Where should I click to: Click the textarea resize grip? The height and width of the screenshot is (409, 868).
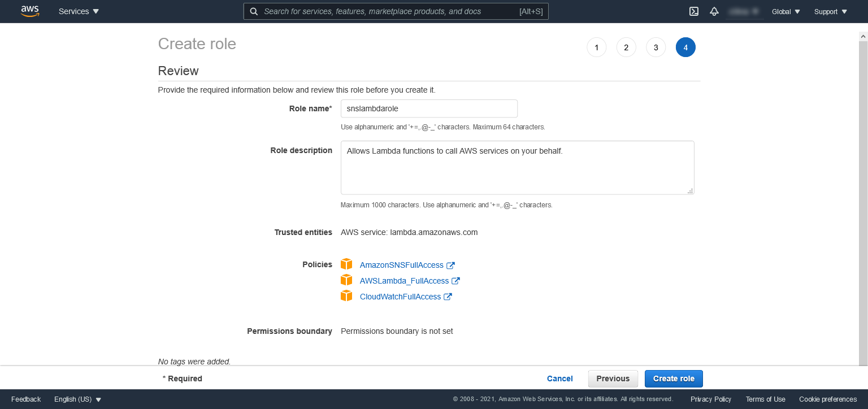(690, 191)
